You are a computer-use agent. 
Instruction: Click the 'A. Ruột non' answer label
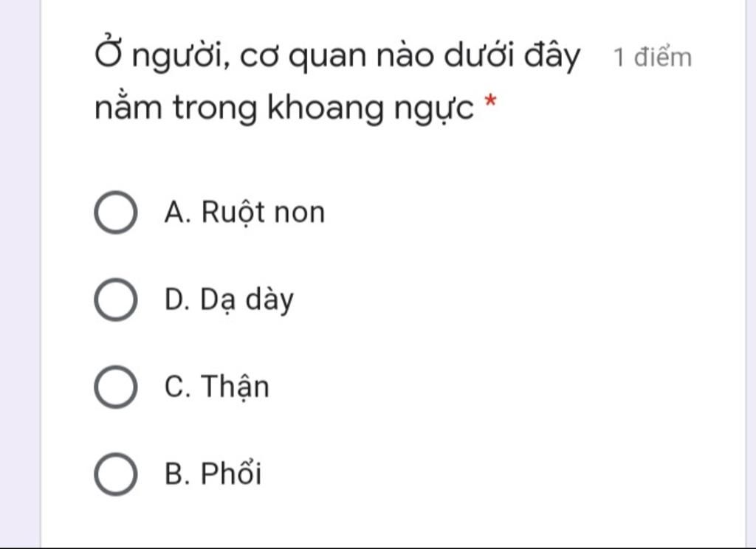(x=244, y=212)
